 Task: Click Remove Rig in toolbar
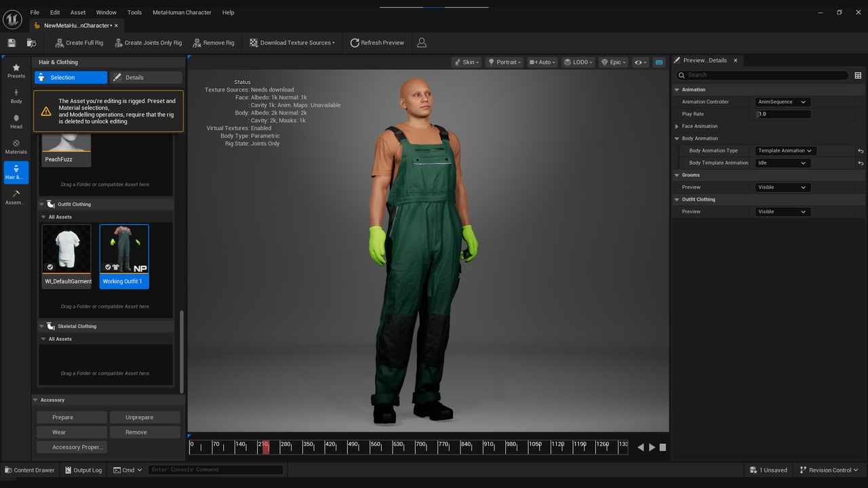point(213,43)
